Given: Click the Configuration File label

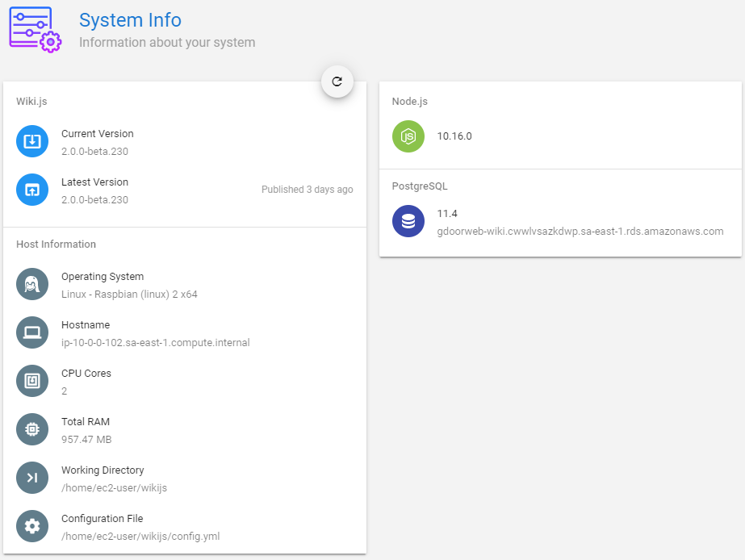Looking at the screenshot, I should tap(103, 519).
